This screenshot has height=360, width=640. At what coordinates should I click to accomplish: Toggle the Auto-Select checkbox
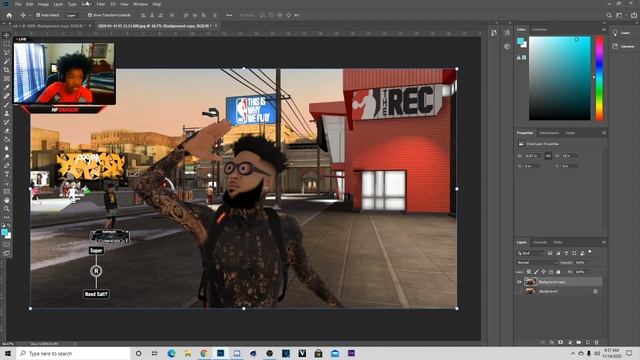pos(38,15)
